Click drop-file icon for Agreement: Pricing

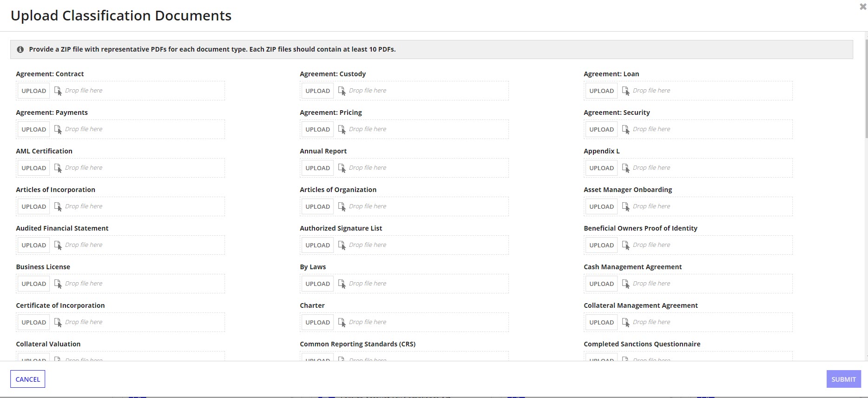[x=342, y=129]
